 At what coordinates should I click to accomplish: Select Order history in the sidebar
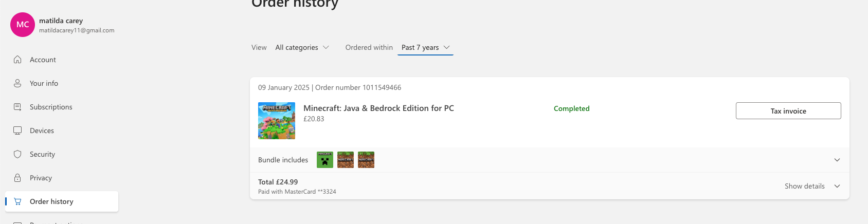[62, 201]
